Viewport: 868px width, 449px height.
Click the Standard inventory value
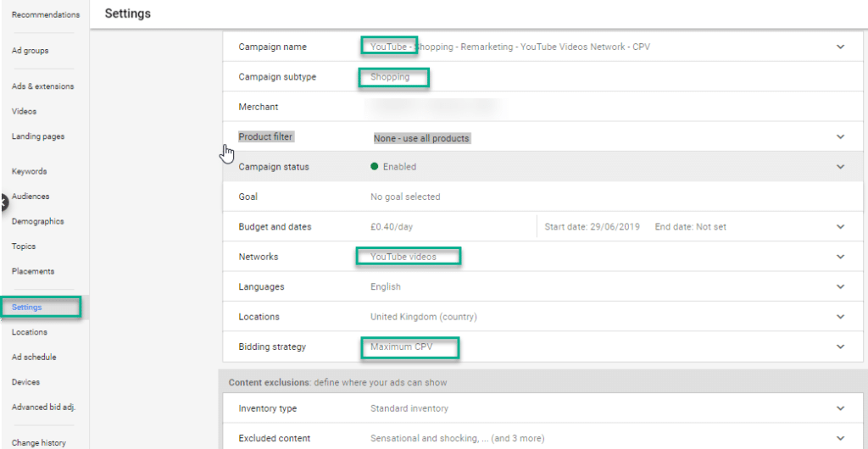click(409, 408)
